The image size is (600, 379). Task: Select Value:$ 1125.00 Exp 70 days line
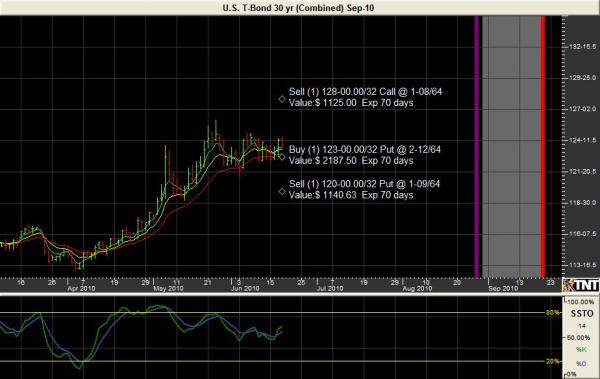[x=351, y=103]
